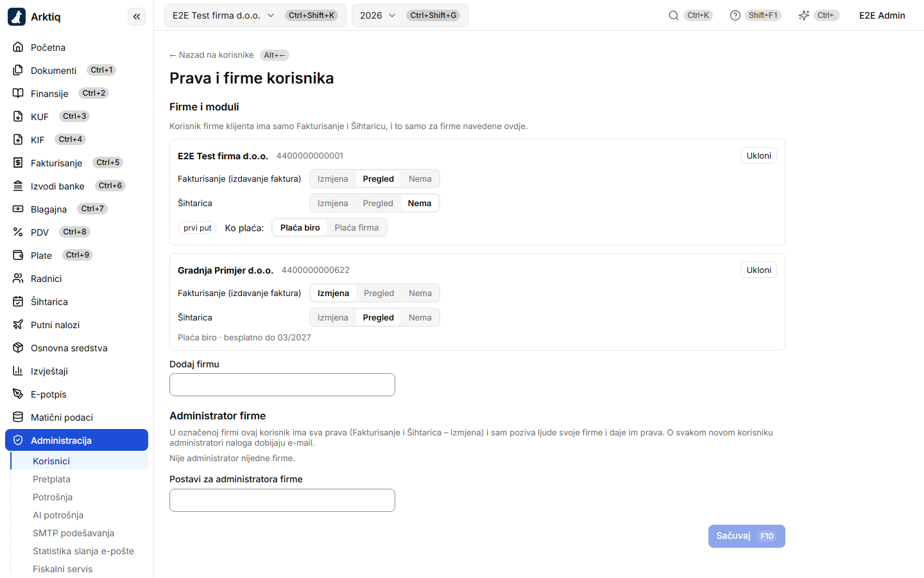The width and height of the screenshot is (924, 578).
Task: Open the 2026 year dropdown
Action: pyautogui.click(x=410, y=15)
